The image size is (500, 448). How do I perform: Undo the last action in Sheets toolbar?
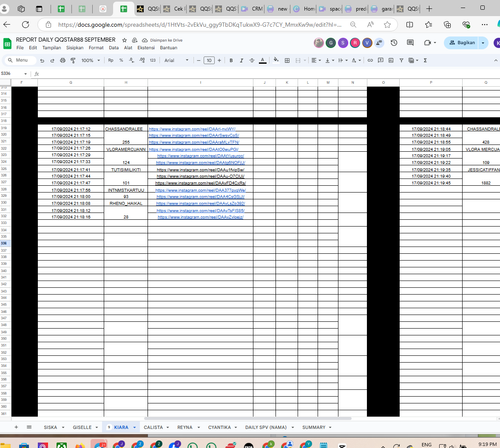[x=42, y=61]
